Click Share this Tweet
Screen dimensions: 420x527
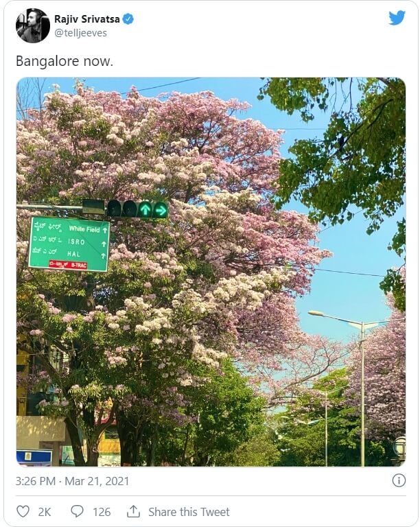(189, 512)
